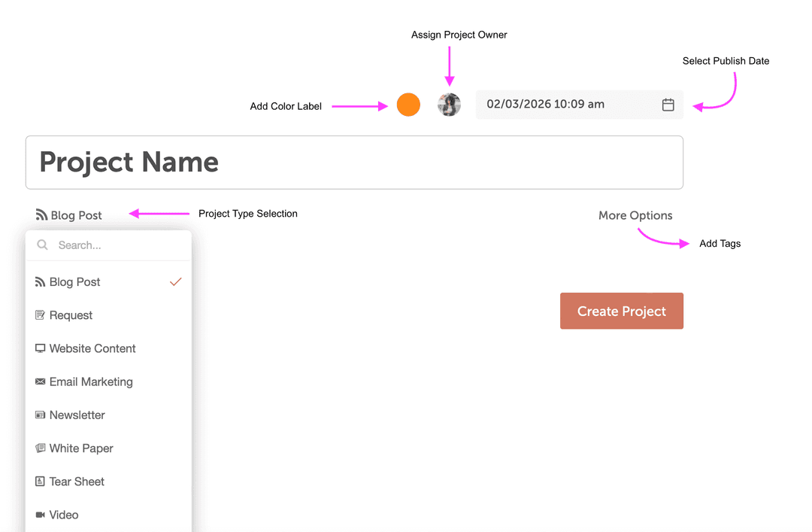Click the orange color label circle
This screenshot has width=812, height=532.
[408, 105]
